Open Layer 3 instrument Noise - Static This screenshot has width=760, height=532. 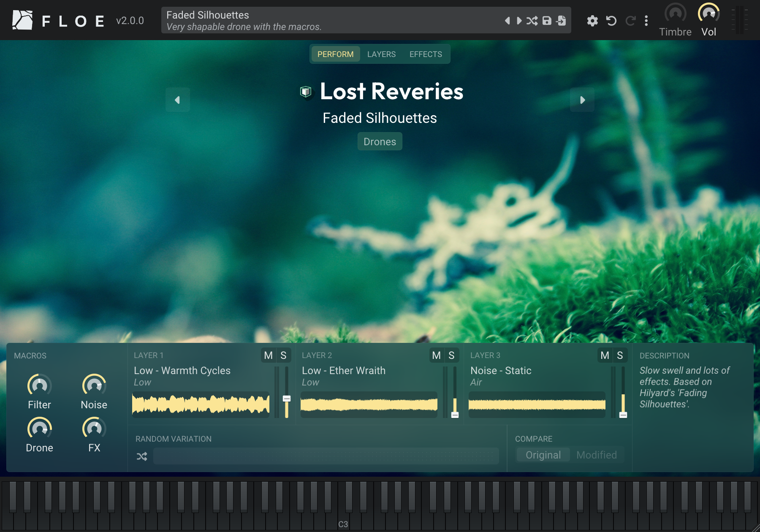coord(501,370)
